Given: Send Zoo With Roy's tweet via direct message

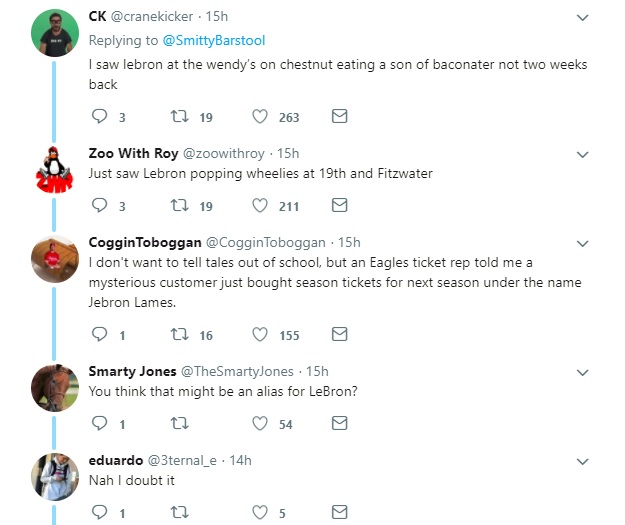Looking at the screenshot, I should 339,206.
